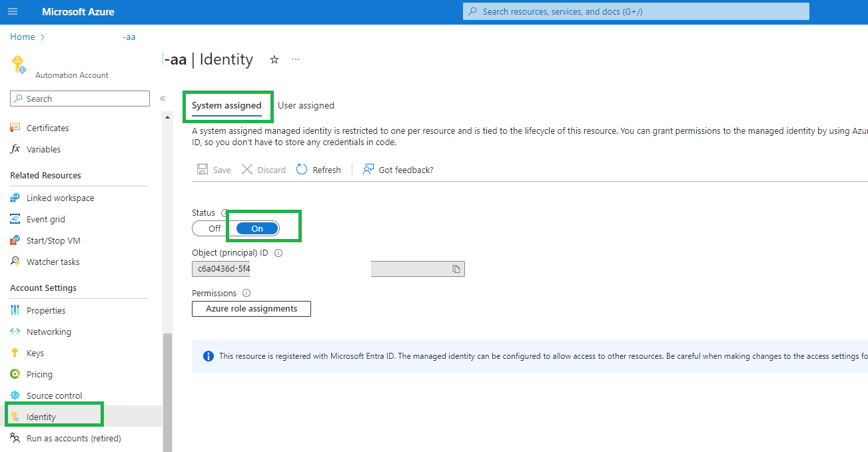This screenshot has height=452, width=868.
Task: Click the Refresh label in toolbar
Action: (326, 170)
